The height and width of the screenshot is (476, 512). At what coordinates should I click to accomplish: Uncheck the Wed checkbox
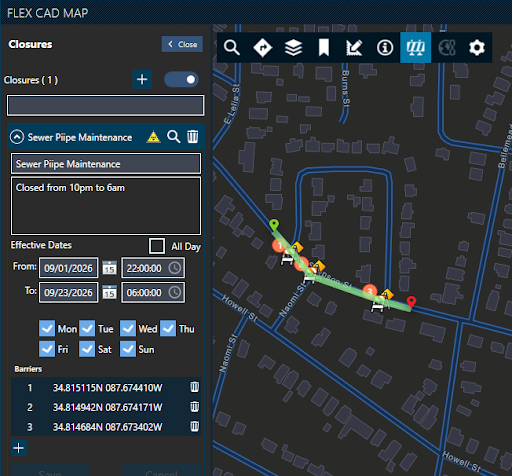128,329
